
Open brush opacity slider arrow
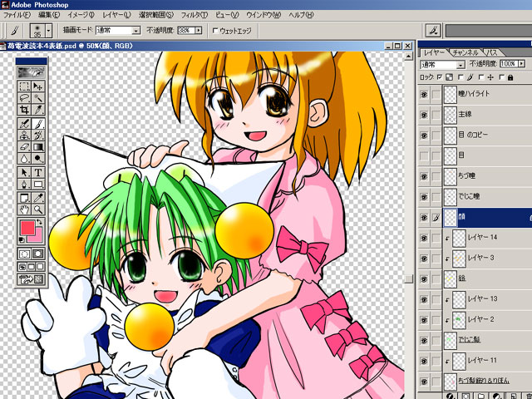click(x=199, y=31)
